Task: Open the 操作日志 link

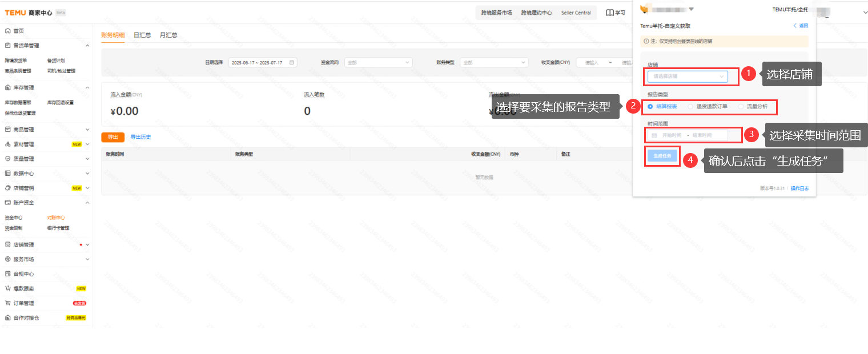Action: 799,188
